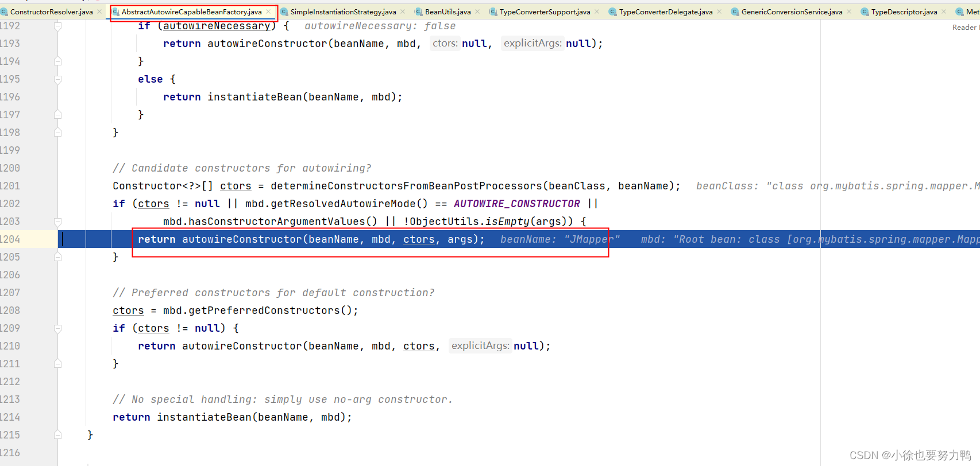Click line number 1201 gutter
This screenshot has height=466, width=980.
(10, 186)
